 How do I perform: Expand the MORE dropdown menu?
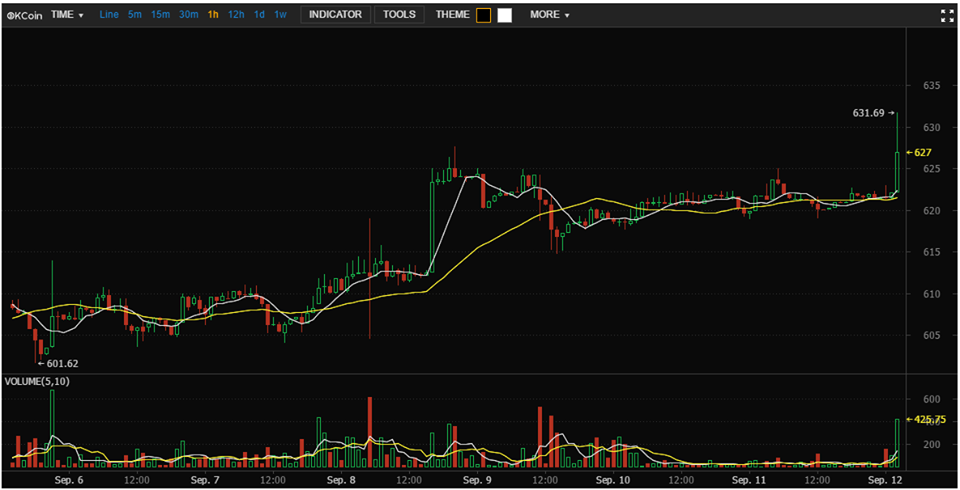tap(549, 15)
